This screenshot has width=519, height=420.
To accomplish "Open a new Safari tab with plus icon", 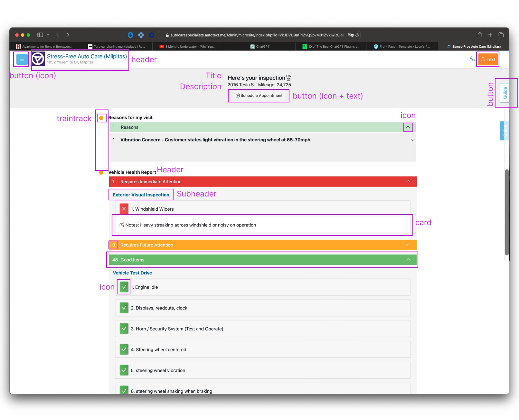I will click(x=490, y=35).
